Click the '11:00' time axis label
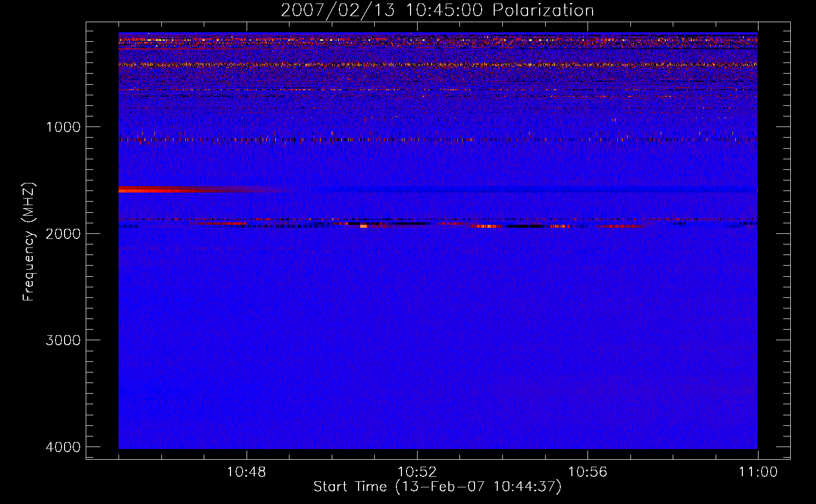 click(x=758, y=472)
